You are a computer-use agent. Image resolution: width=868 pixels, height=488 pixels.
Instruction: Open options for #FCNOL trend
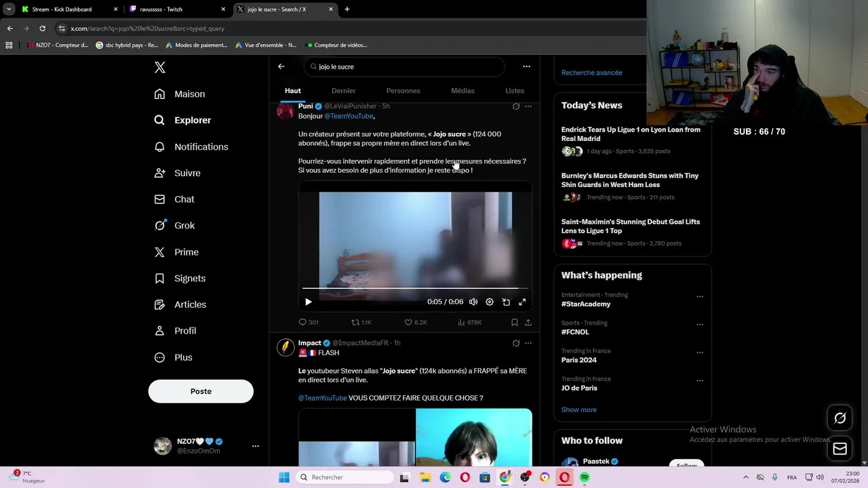pyautogui.click(x=700, y=325)
